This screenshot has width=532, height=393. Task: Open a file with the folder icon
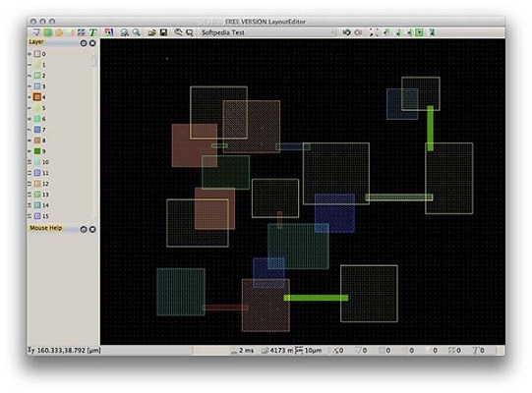152,32
